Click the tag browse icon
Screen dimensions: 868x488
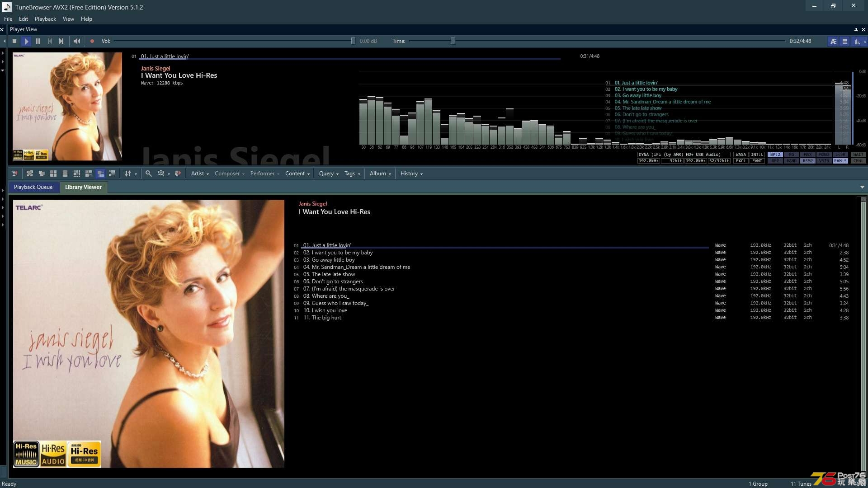pyautogui.click(x=178, y=174)
